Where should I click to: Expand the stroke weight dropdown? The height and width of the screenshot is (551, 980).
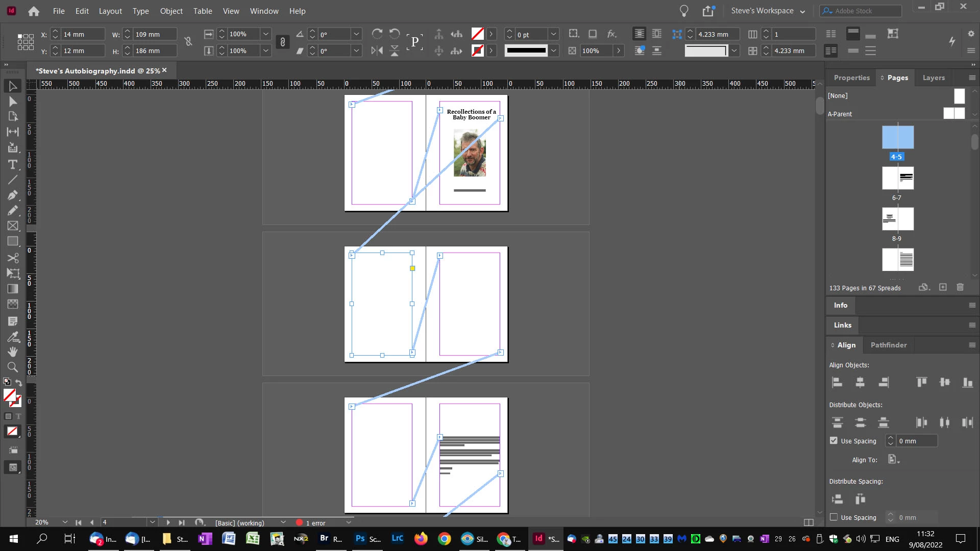click(x=553, y=34)
